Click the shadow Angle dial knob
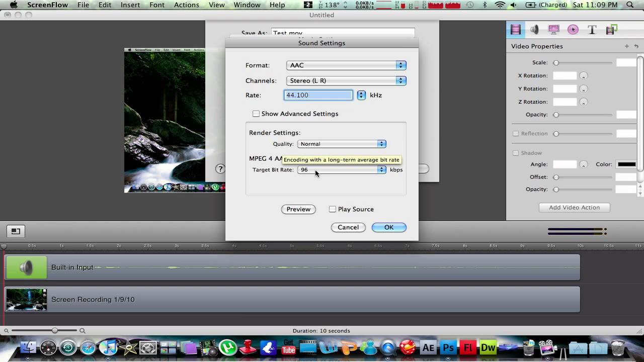Viewport: 644px width, 362px height. (x=583, y=164)
